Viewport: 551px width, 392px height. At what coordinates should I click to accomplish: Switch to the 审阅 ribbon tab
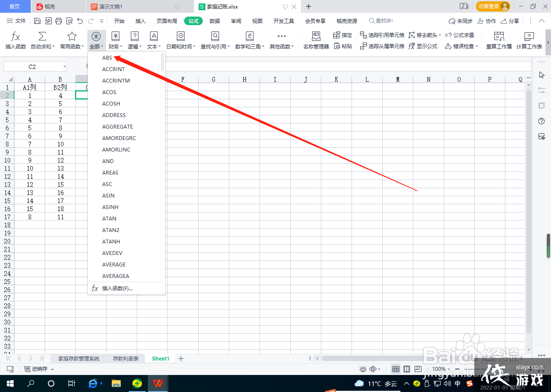pyautogui.click(x=236, y=21)
